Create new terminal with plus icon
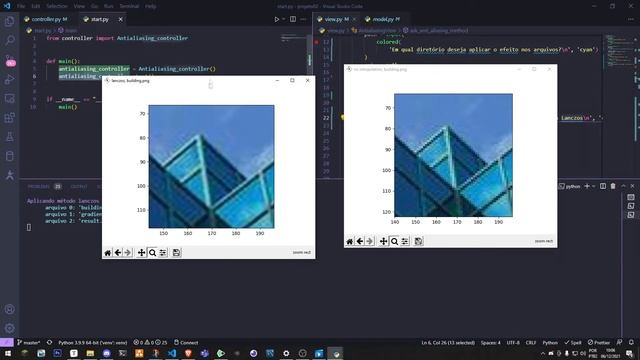The height and width of the screenshot is (360, 640). pos(587,186)
